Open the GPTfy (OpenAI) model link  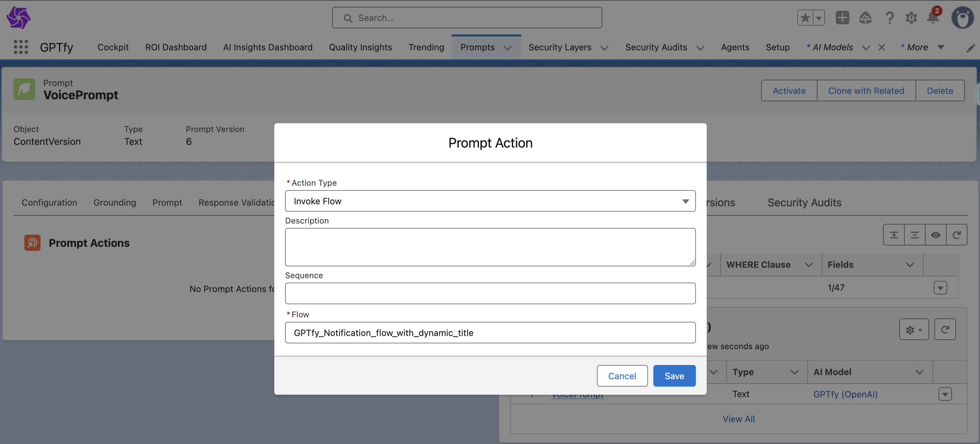[x=845, y=394]
